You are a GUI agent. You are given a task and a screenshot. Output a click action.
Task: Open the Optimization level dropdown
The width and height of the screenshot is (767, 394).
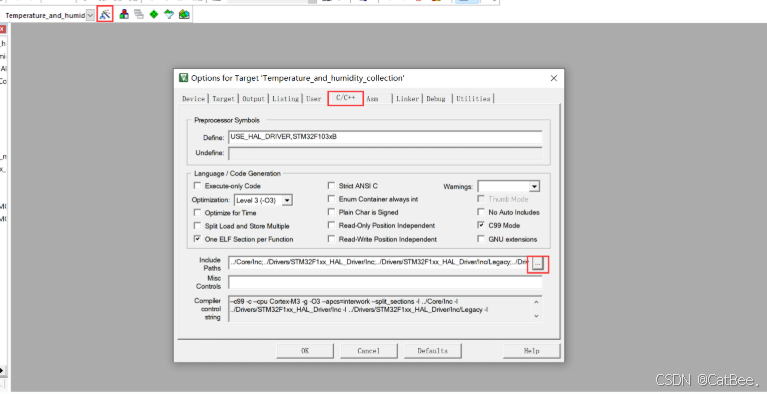[x=287, y=200]
